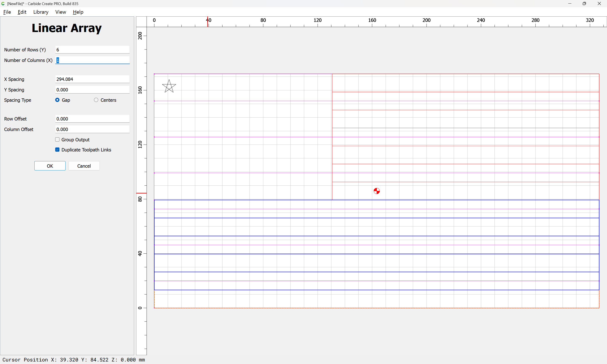Image resolution: width=607 pixels, height=364 pixels.
Task: Select the Centers spacing type
Action: [x=96, y=100]
